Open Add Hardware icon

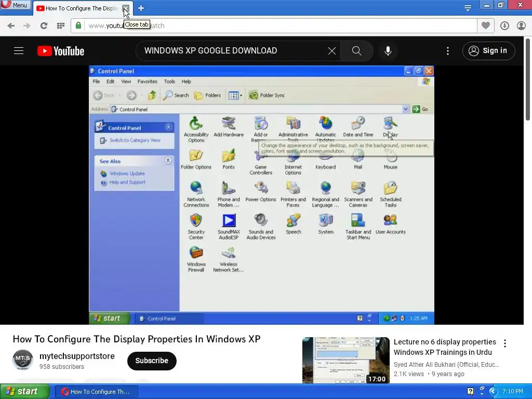click(x=229, y=127)
